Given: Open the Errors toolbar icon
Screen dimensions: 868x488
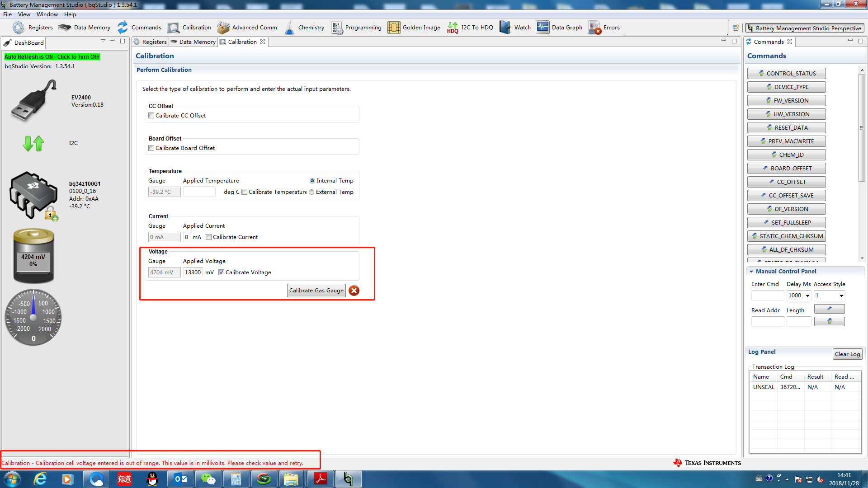Looking at the screenshot, I should [595, 28].
